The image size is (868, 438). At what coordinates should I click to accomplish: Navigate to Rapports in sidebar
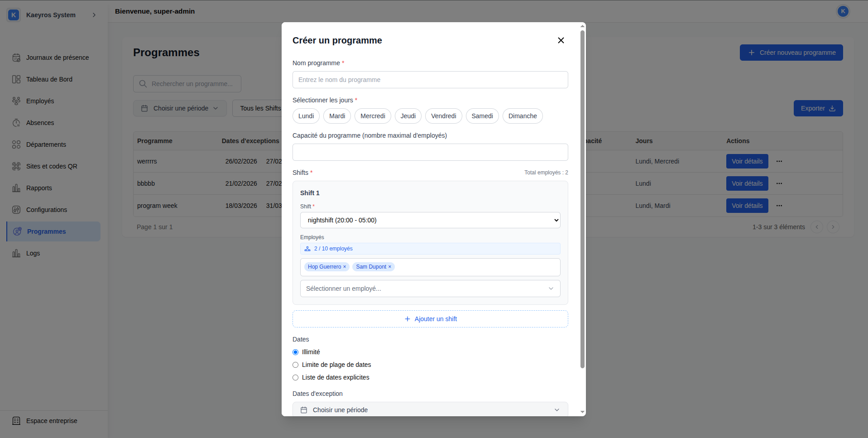click(39, 188)
